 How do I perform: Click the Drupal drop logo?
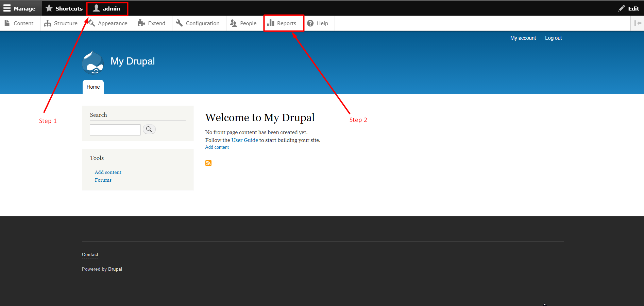[x=93, y=62]
